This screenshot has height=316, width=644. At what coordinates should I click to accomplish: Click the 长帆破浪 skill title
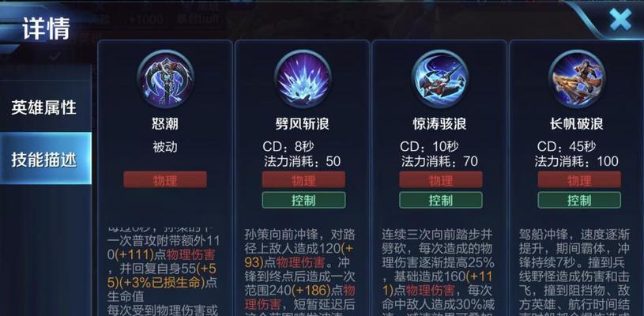coord(577,124)
